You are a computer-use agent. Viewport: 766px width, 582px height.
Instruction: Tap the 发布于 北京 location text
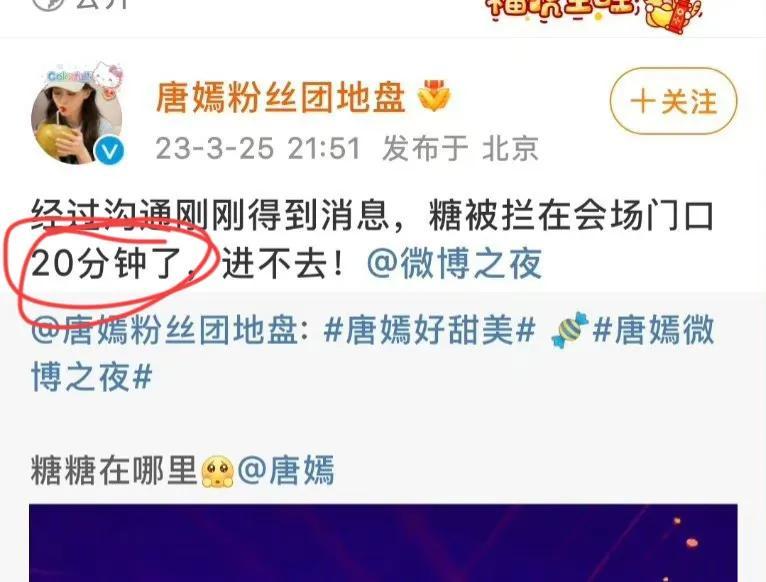460,149
